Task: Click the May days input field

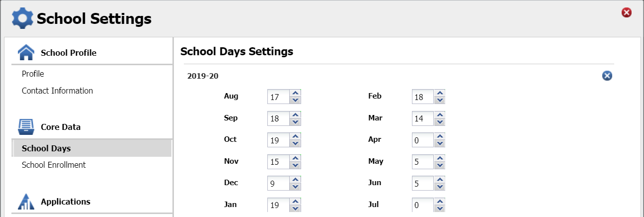Action: coord(422,162)
